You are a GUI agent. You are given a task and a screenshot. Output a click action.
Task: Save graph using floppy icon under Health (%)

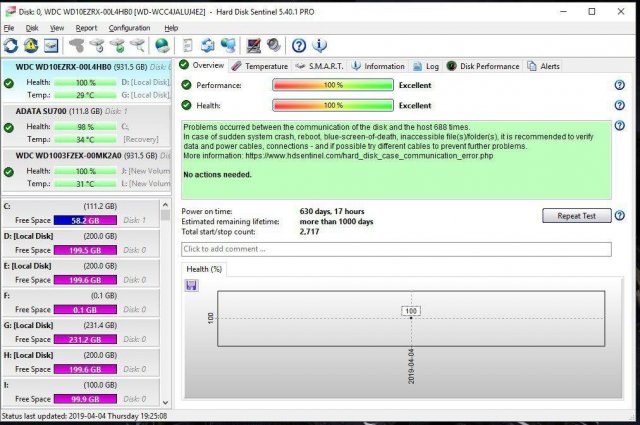[191, 286]
